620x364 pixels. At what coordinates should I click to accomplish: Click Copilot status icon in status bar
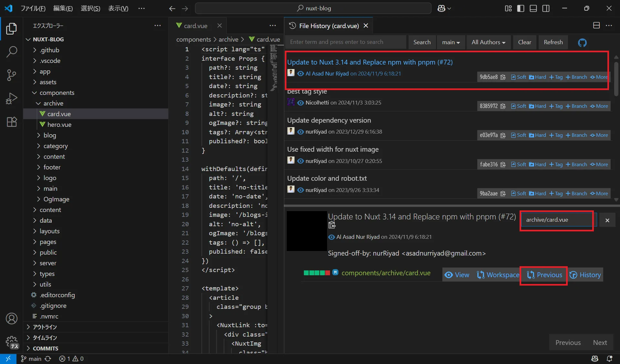[x=595, y=359]
